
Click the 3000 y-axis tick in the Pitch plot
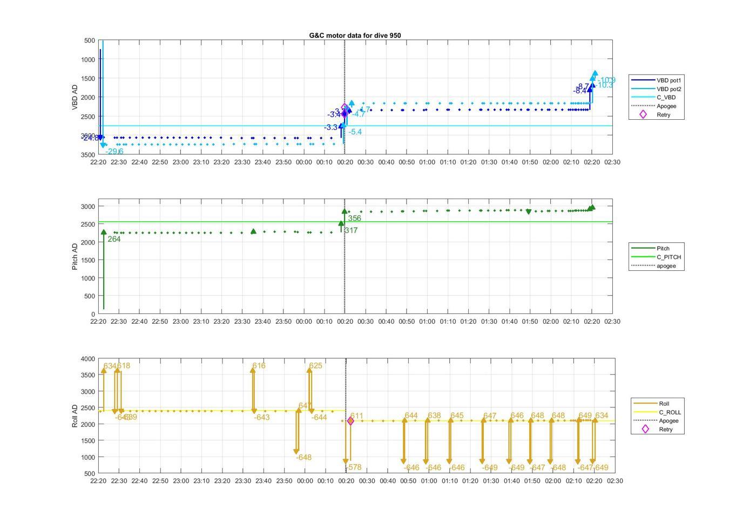(x=88, y=207)
